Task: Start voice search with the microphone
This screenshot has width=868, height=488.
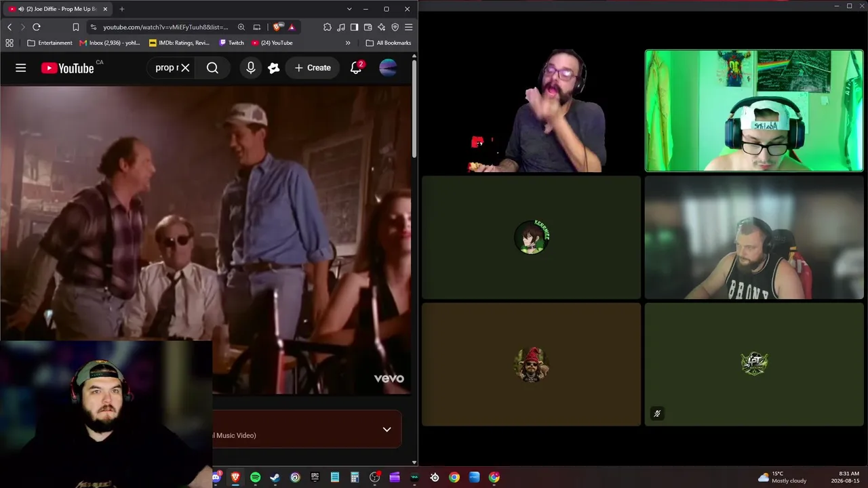Action: click(251, 68)
